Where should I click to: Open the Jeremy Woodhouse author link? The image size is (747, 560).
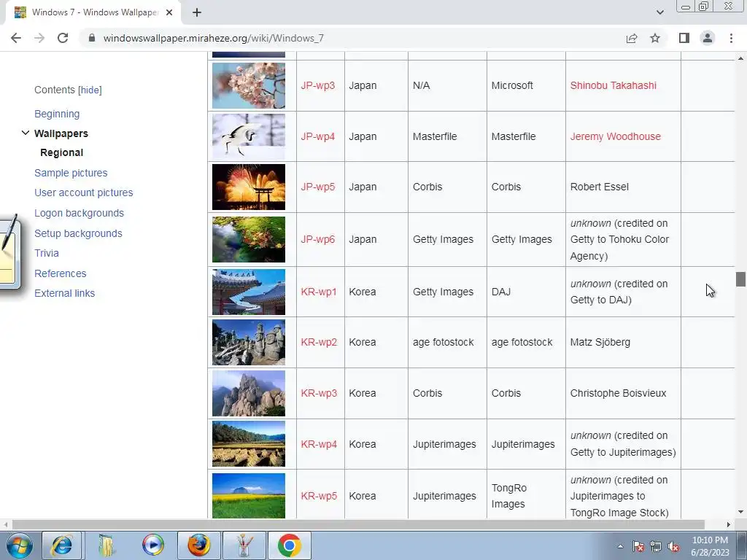coord(616,136)
